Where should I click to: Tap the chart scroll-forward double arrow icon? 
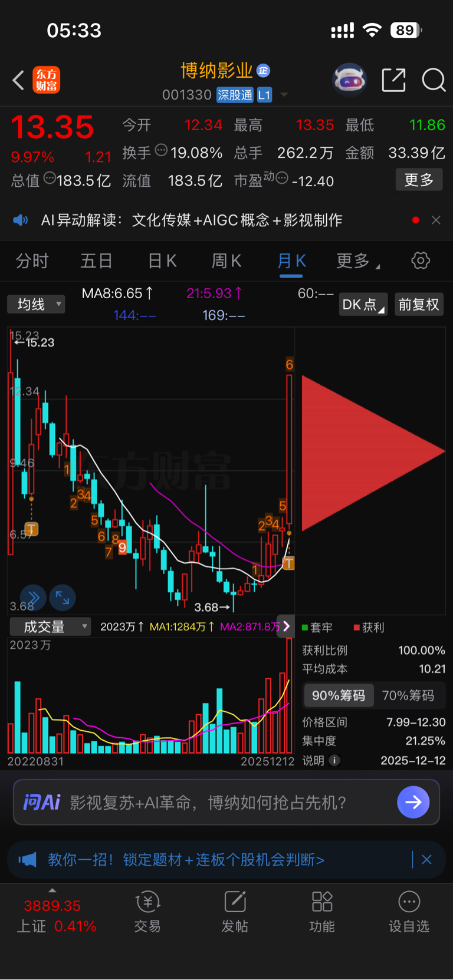(x=34, y=598)
